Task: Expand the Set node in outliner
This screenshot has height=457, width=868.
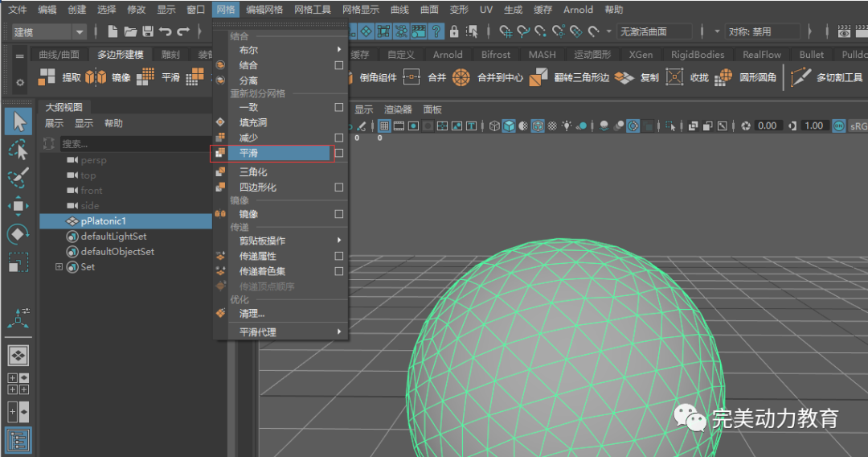Action: [x=59, y=267]
